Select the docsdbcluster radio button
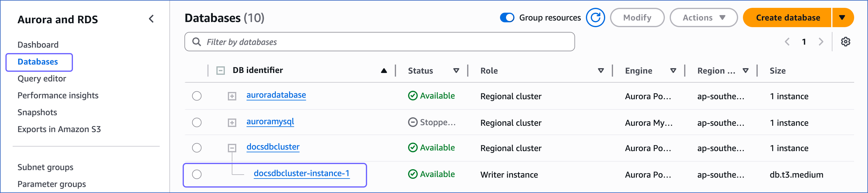The height and width of the screenshot is (193, 868). coord(197,148)
